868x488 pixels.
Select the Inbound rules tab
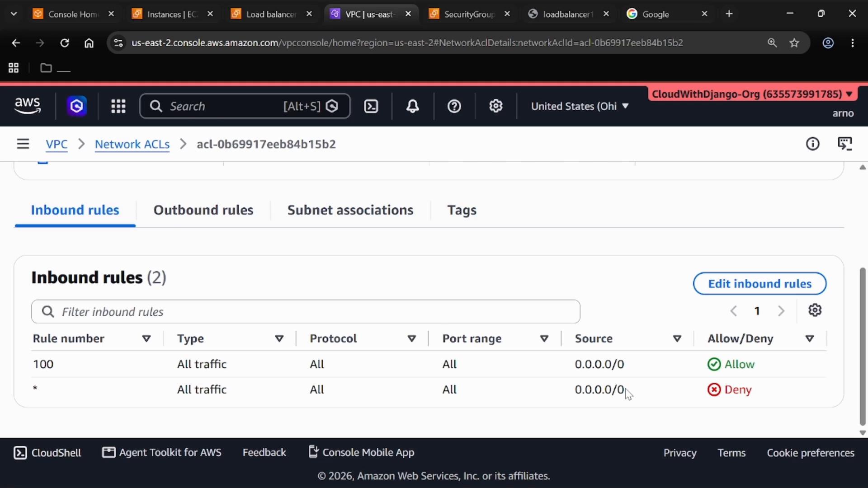(x=75, y=210)
